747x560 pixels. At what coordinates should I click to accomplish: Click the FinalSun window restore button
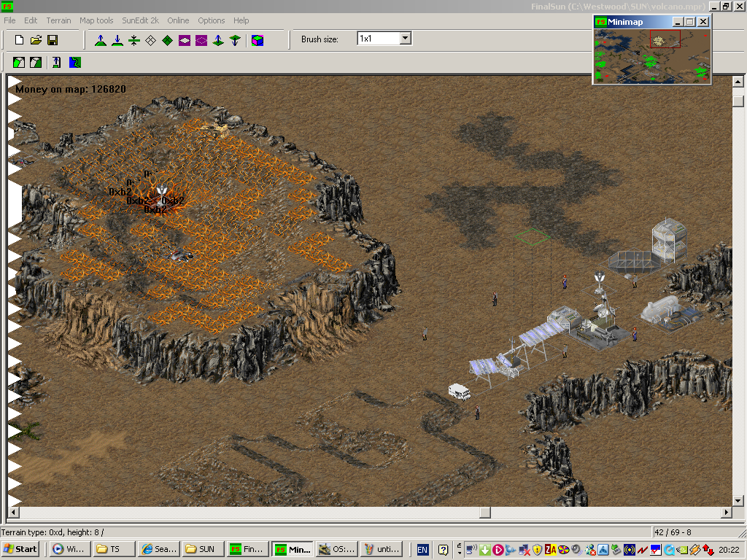pos(726,6)
